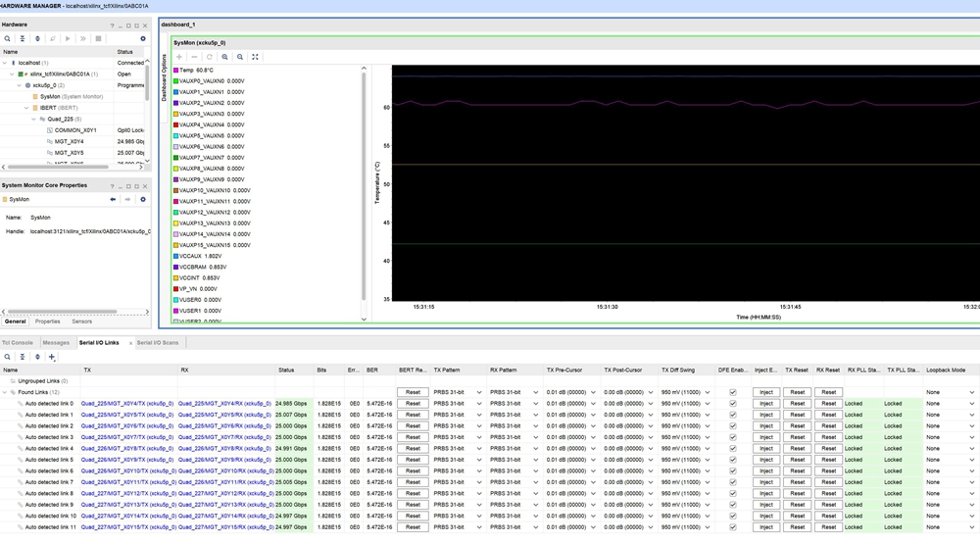Open TX Pattern dropdown for link 0

[x=478, y=403]
